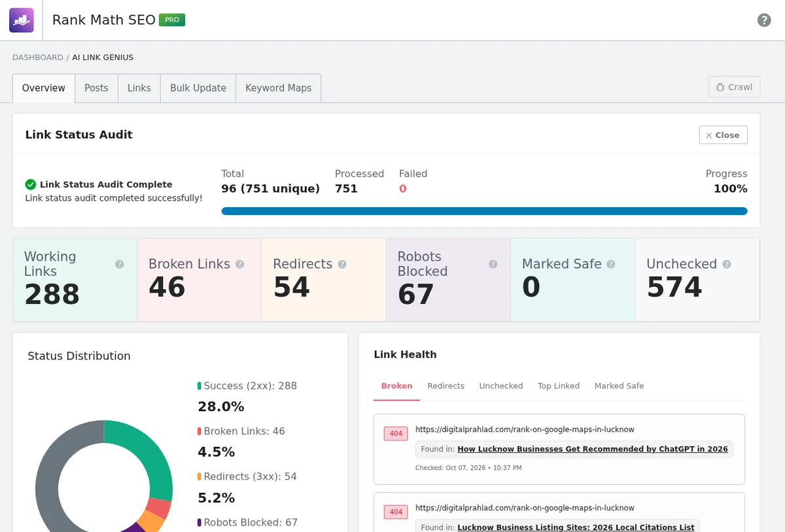785x532 pixels.
Task: Click red Broken Links legend swatch
Action: point(200,431)
